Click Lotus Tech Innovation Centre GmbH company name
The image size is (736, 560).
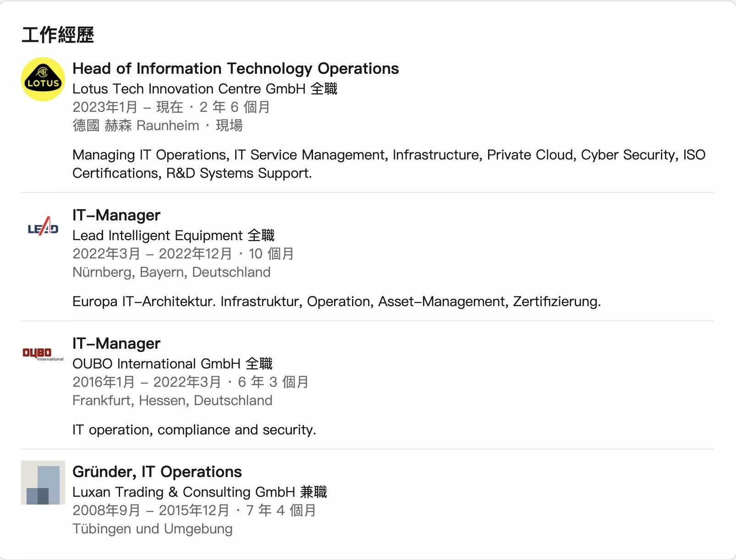(x=189, y=89)
